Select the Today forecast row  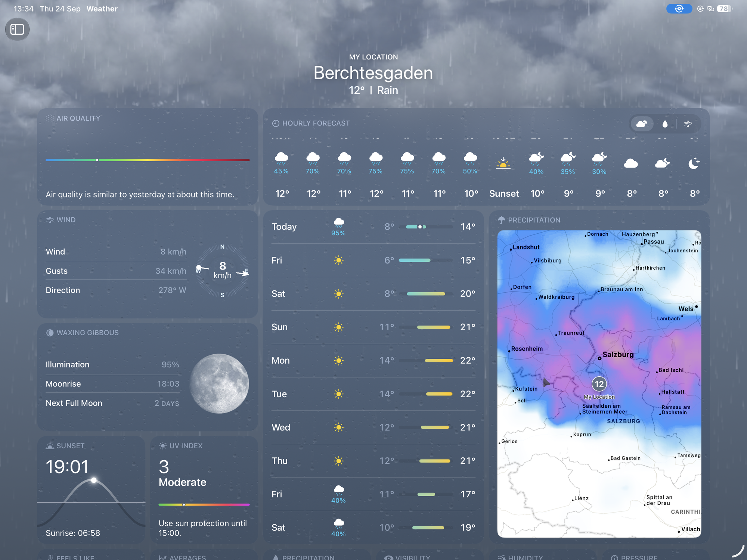(373, 227)
